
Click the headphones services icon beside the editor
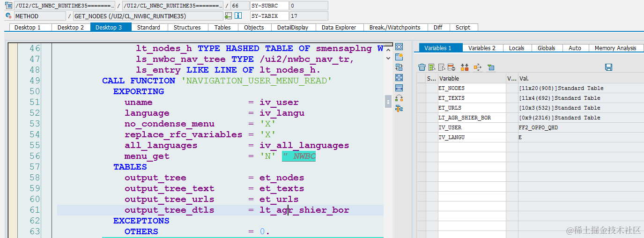pyautogui.click(x=399, y=98)
